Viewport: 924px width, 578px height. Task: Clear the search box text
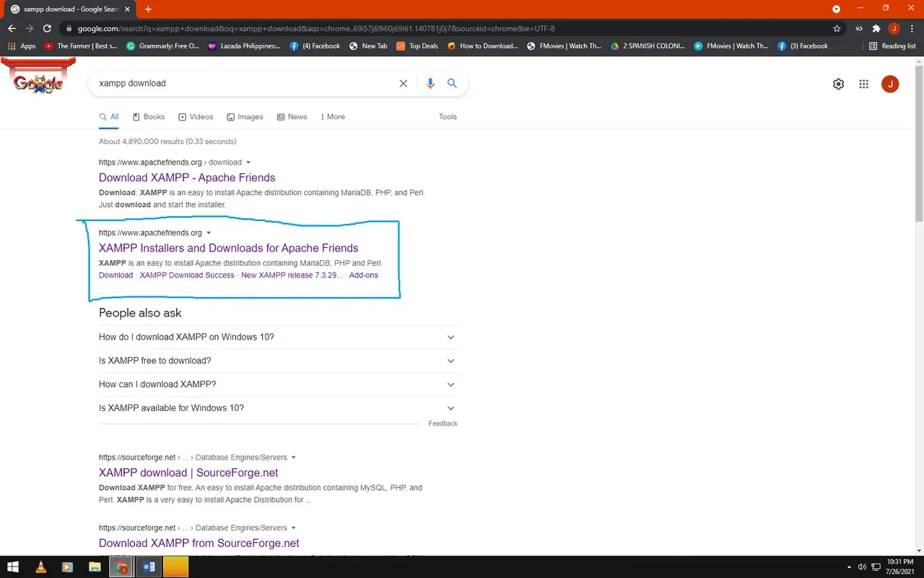click(x=404, y=83)
